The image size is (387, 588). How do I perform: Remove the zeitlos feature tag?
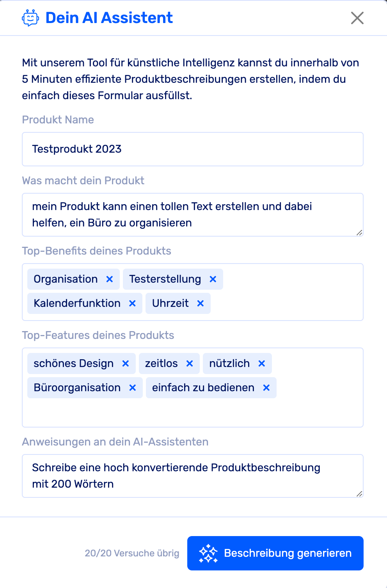(190, 363)
